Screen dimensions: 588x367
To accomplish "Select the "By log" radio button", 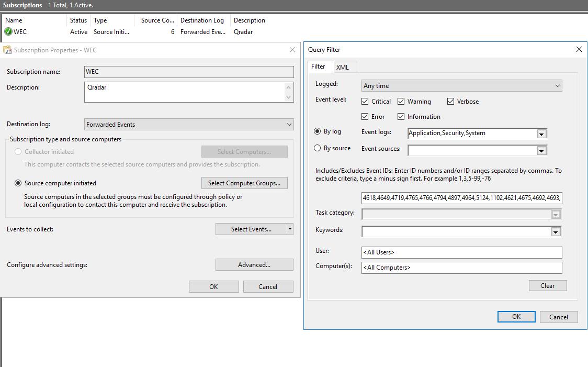I will click(x=318, y=133).
